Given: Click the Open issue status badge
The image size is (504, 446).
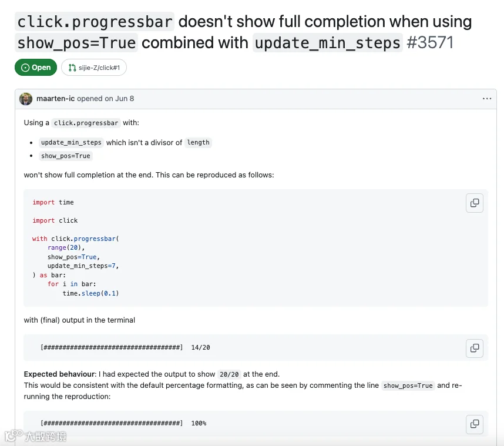Looking at the screenshot, I should point(36,68).
